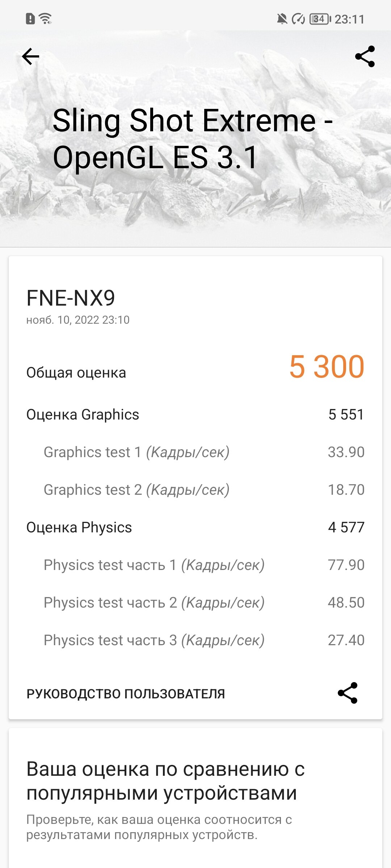Tap the Graphics test 2 result row
This screenshot has height=868, width=391.
point(195,490)
